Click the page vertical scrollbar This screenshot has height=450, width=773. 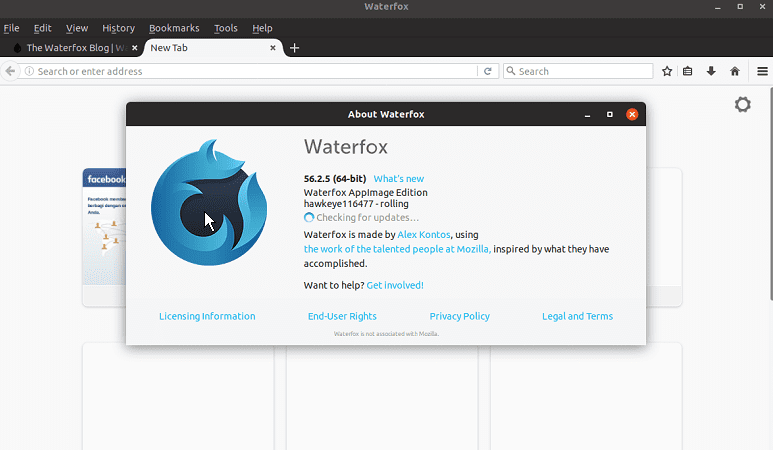click(x=771, y=193)
